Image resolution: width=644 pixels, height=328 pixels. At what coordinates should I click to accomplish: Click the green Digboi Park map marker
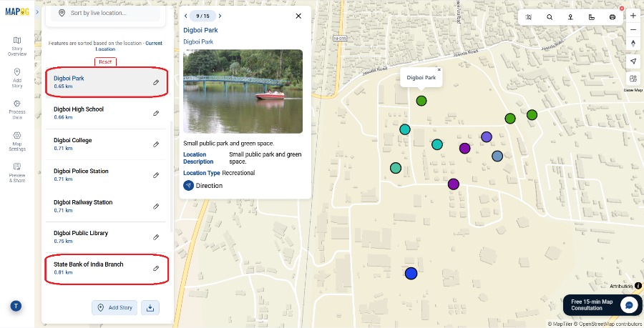click(421, 101)
